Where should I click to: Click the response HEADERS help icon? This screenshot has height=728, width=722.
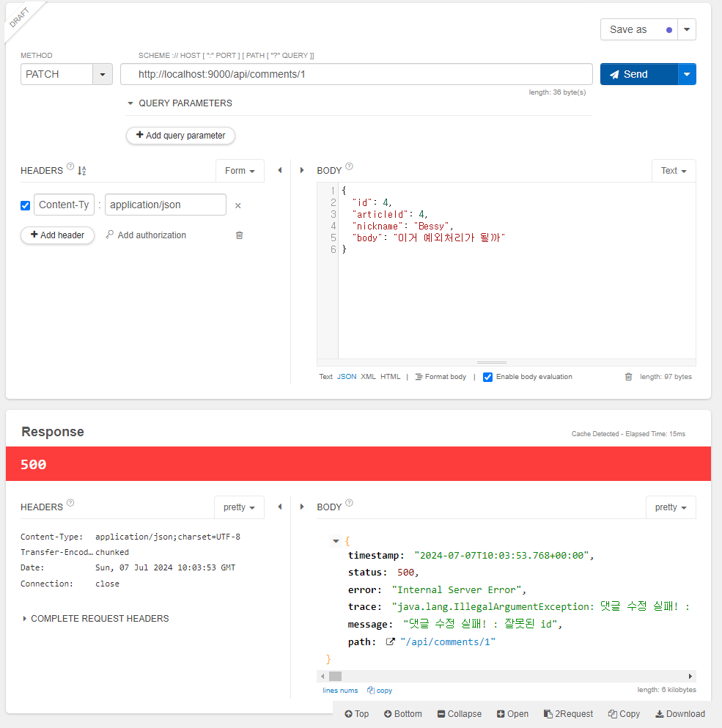point(70,503)
